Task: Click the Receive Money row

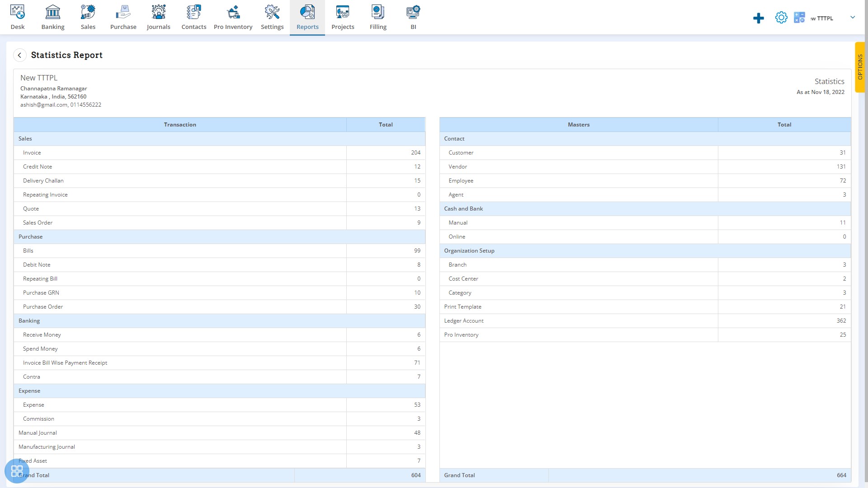Action: click(219, 335)
